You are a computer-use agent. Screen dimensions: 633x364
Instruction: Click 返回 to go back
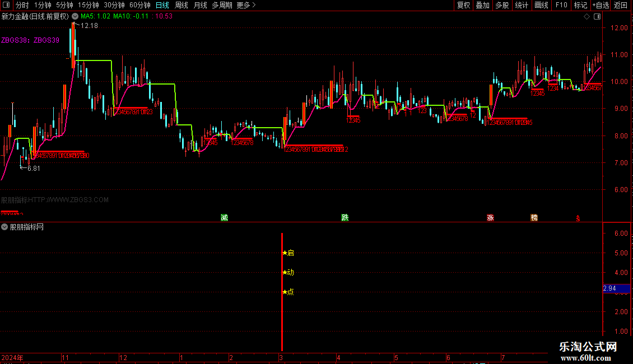point(621,5)
